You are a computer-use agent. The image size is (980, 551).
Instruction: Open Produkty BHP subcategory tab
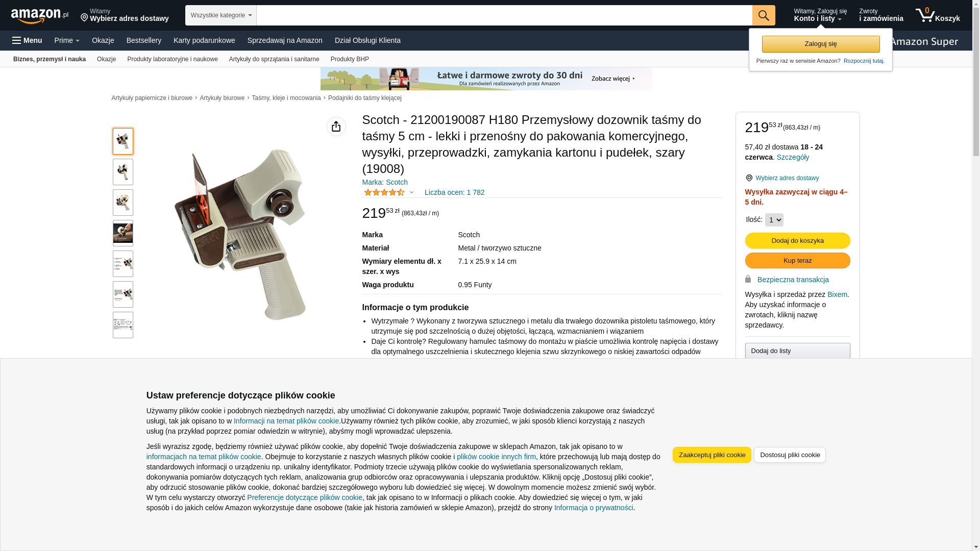click(x=350, y=59)
